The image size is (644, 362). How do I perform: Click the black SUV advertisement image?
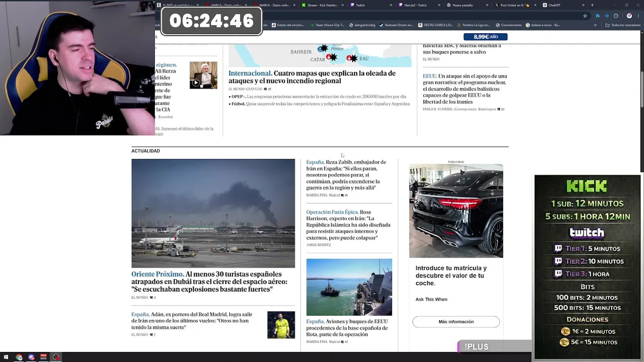(x=456, y=211)
